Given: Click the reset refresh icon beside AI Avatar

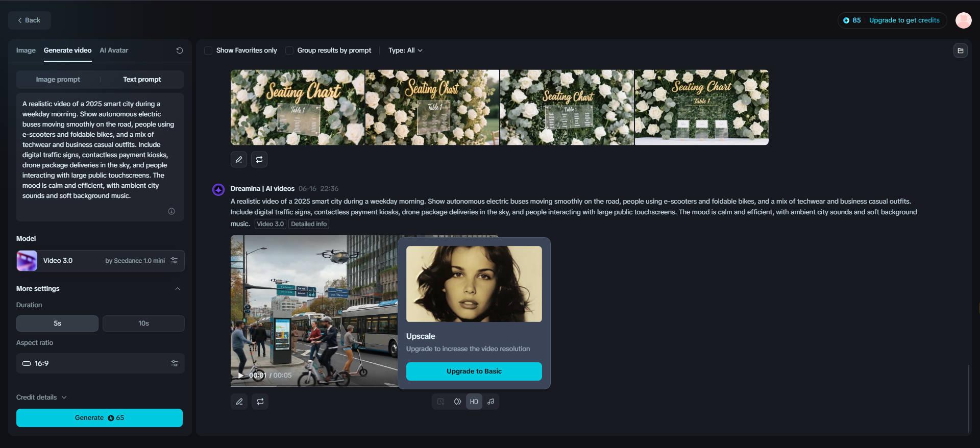Looking at the screenshot, I should (180, 51).
